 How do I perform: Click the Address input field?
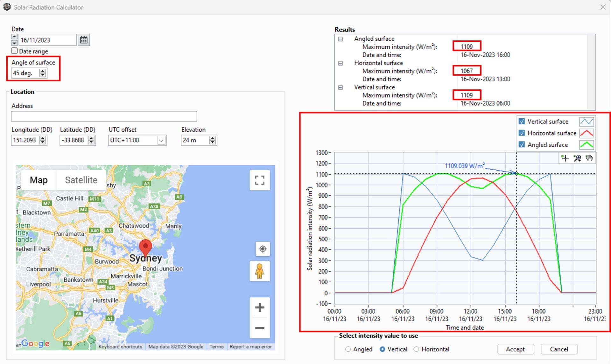(104, 116)
